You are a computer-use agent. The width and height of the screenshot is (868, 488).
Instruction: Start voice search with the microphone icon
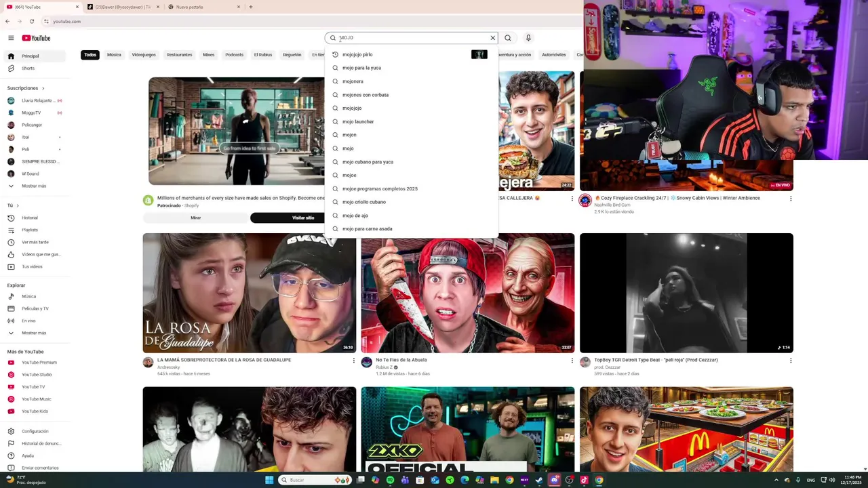[x=528, y=38]
